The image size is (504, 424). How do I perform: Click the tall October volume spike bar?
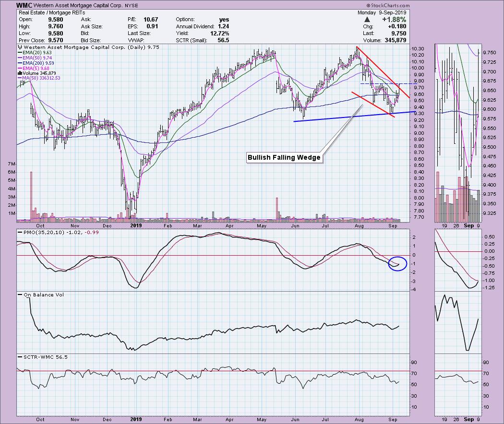tap(31, 197)
